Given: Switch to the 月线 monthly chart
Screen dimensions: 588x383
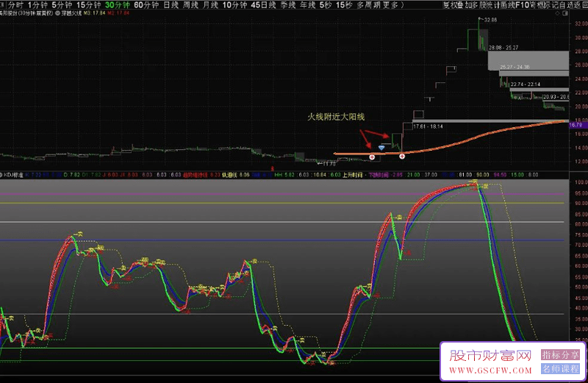Looking at the screenshot, I should click(210, 5).
